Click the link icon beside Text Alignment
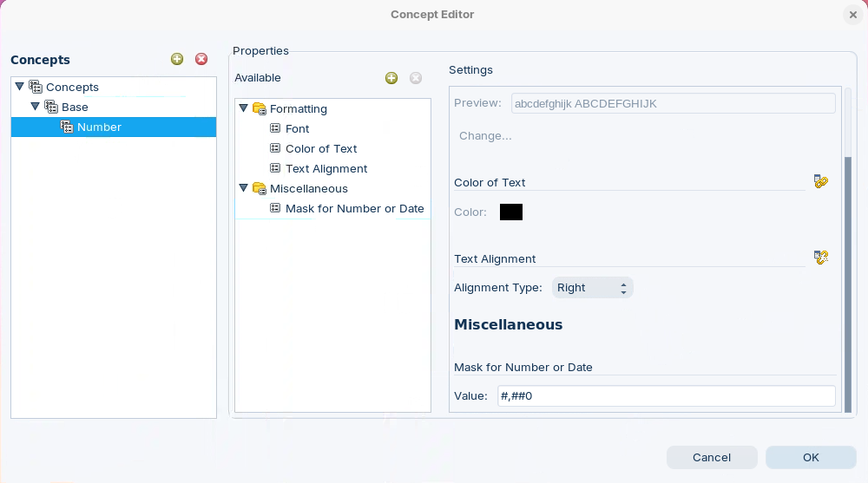The height and width of the screenshot is (483, 868). point(820,258)
